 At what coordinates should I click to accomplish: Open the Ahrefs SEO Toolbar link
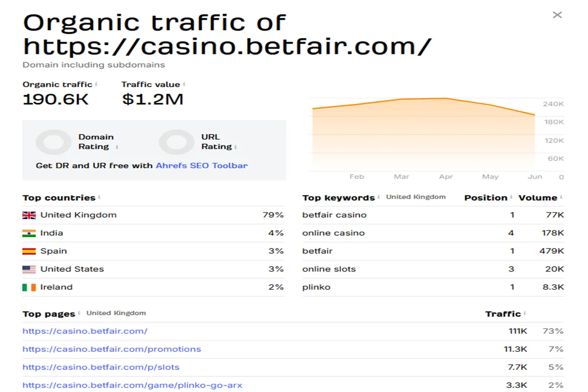click(202, 166)
